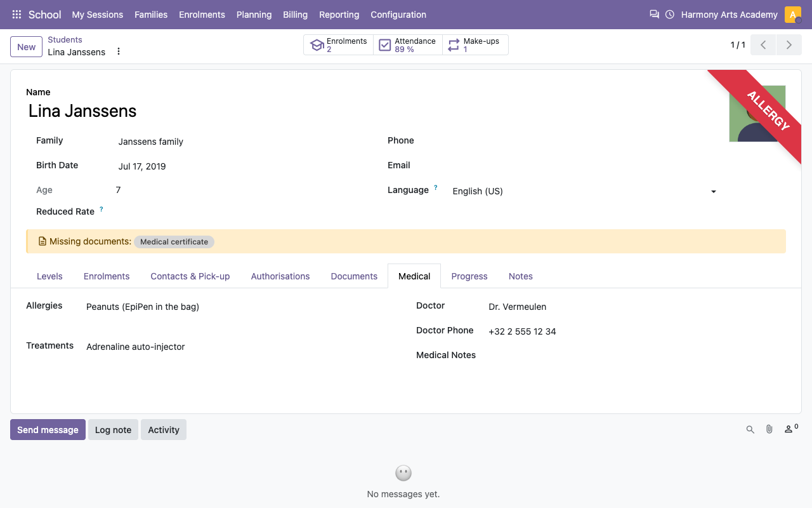Click the Medical certificate tag
This screenshot has height=508, width=812.
(174, 242)
